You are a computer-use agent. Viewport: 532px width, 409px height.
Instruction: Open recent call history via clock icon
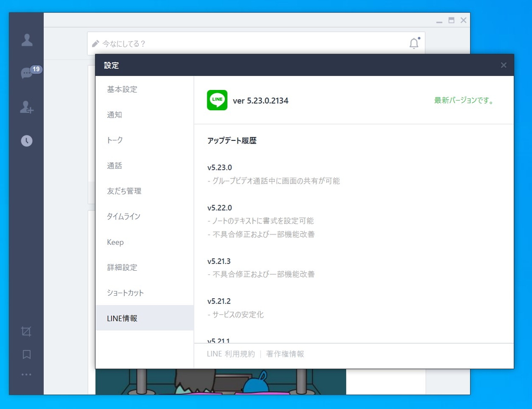tap(26, 140)
